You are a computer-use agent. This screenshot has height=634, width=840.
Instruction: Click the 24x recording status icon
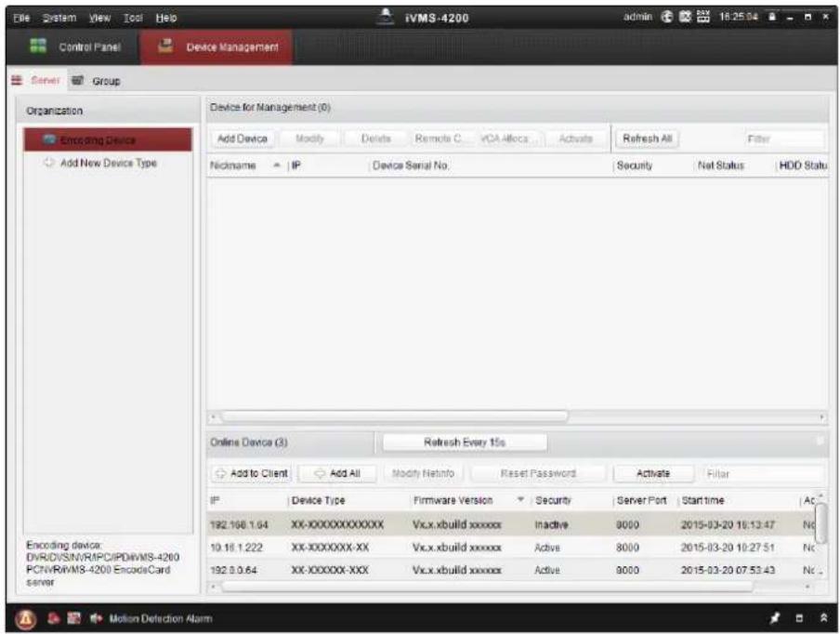coord(702,17)
